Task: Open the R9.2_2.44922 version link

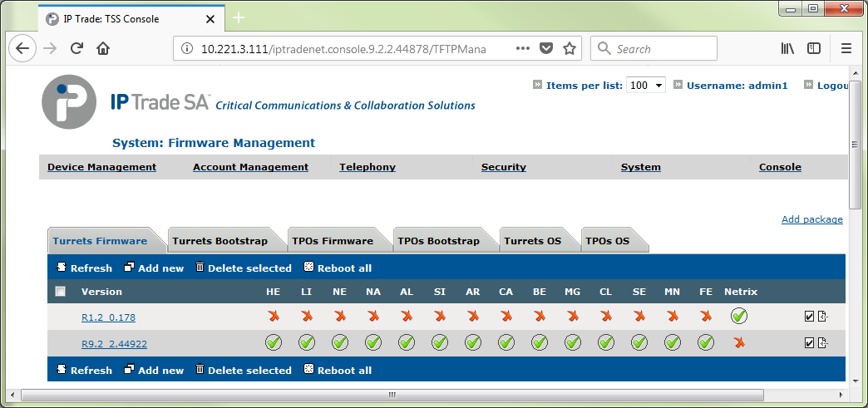Action: (114, 344)
